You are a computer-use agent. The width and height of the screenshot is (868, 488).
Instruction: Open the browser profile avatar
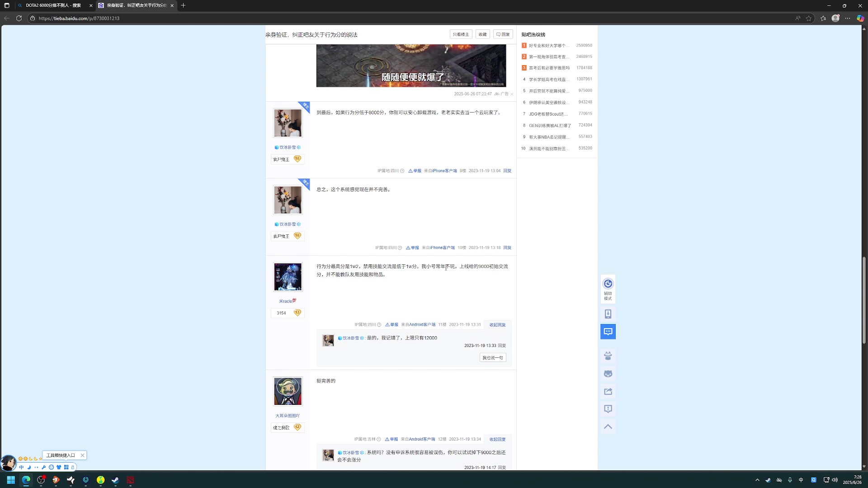pyautogui.click(x=835, y=18)
